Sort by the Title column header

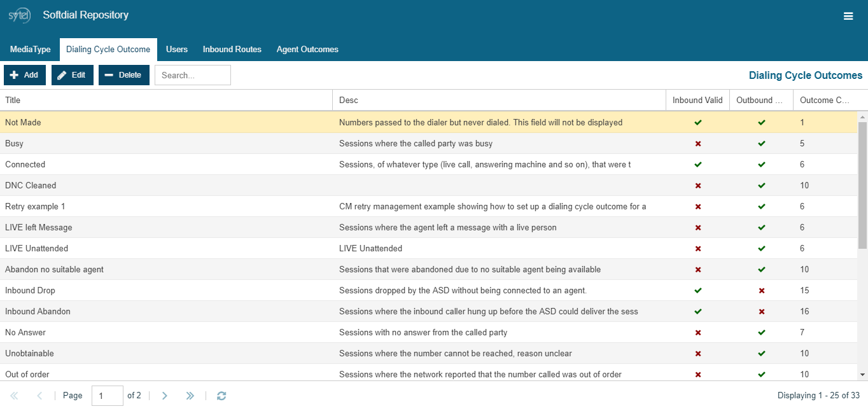(x=166, y=101)
